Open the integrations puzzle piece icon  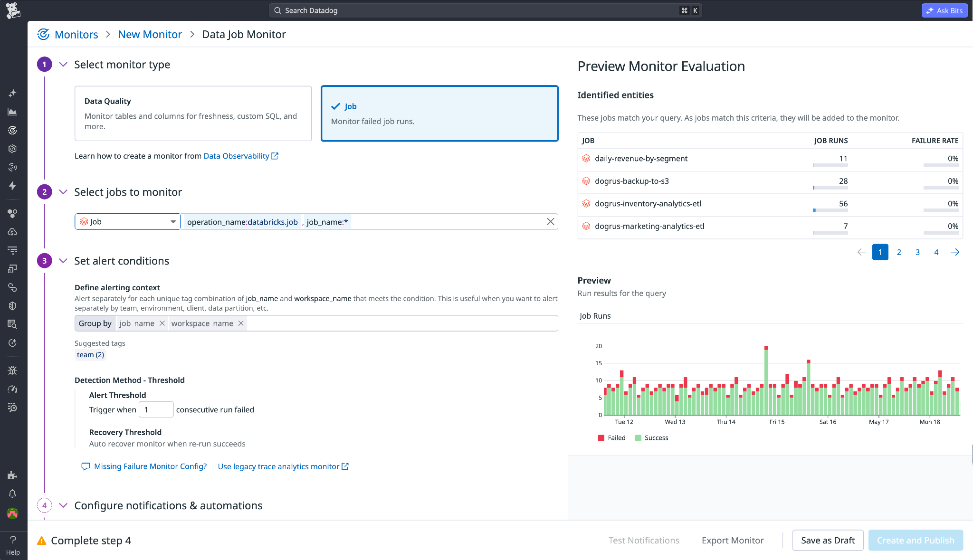[12, 475]
